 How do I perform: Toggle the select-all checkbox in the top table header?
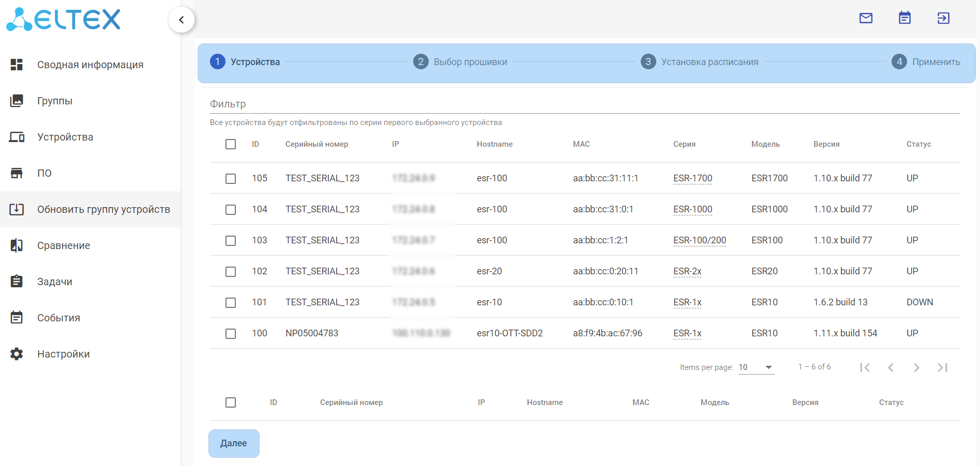coord(231,144)
